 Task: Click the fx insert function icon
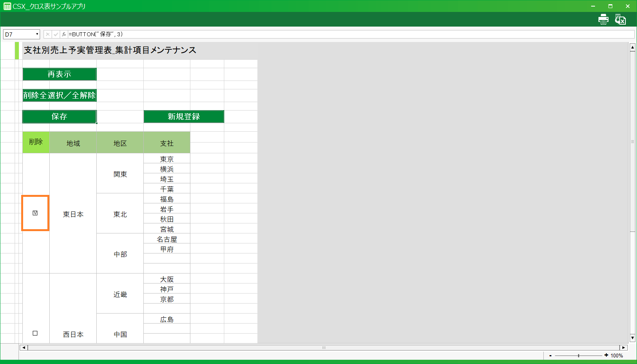[x=64, y=34]
